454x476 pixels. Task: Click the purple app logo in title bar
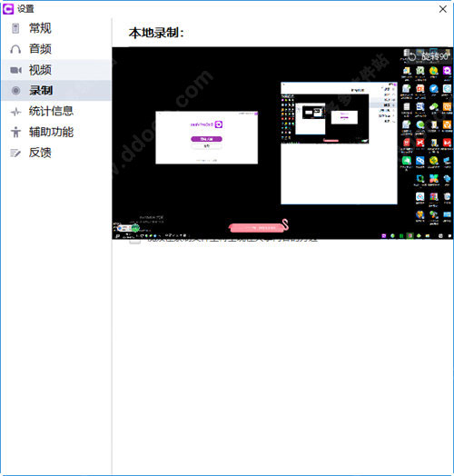tap(8, 9)
